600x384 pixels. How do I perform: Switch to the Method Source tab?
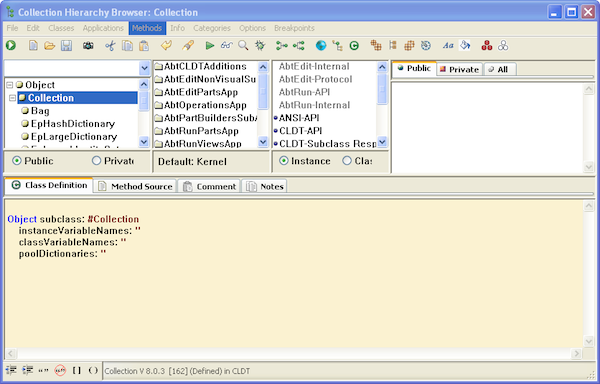(135, 186)
